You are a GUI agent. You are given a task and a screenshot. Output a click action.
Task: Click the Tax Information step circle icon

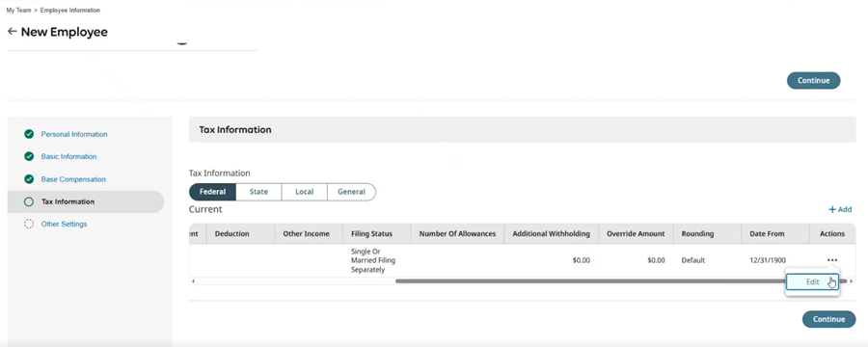[x=29, y=202]
